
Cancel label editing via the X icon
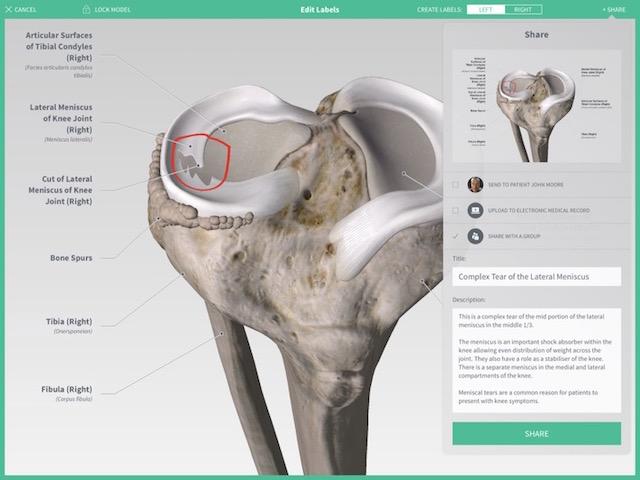pyautogui.click(x=9, y=9)
